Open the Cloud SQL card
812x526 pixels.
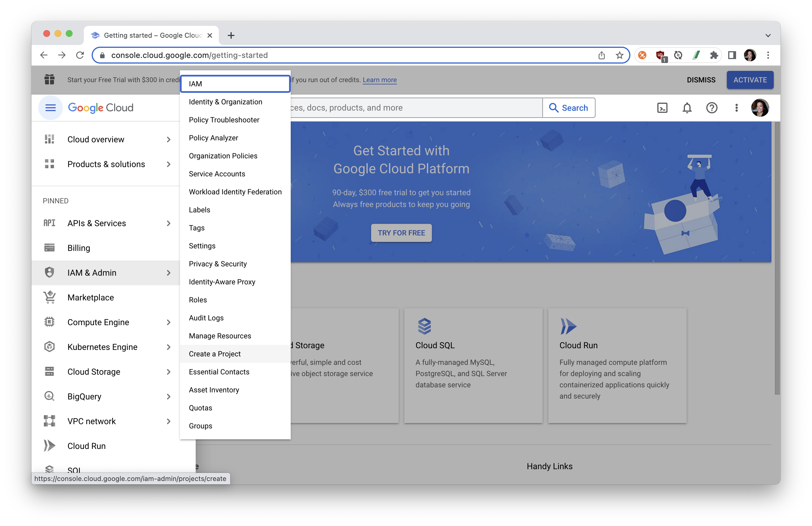pos(473,366)
